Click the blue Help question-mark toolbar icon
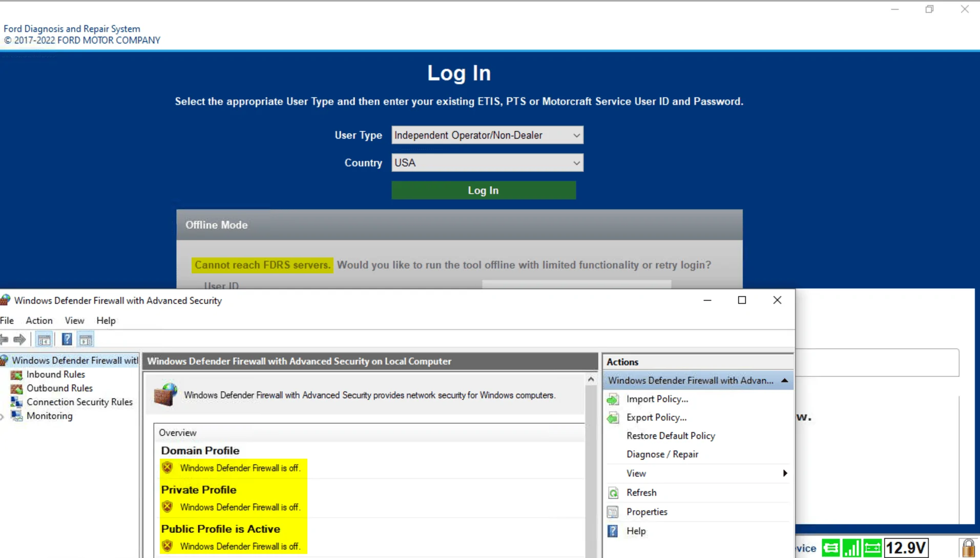Image resolution: width=980 pixels, height=558 pixels. click(67, 339)
